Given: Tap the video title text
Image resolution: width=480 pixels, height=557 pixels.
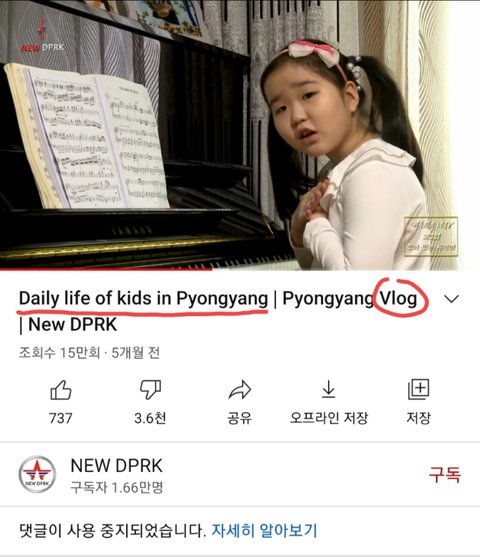Looking at the screenshot, I should (217, 311).
